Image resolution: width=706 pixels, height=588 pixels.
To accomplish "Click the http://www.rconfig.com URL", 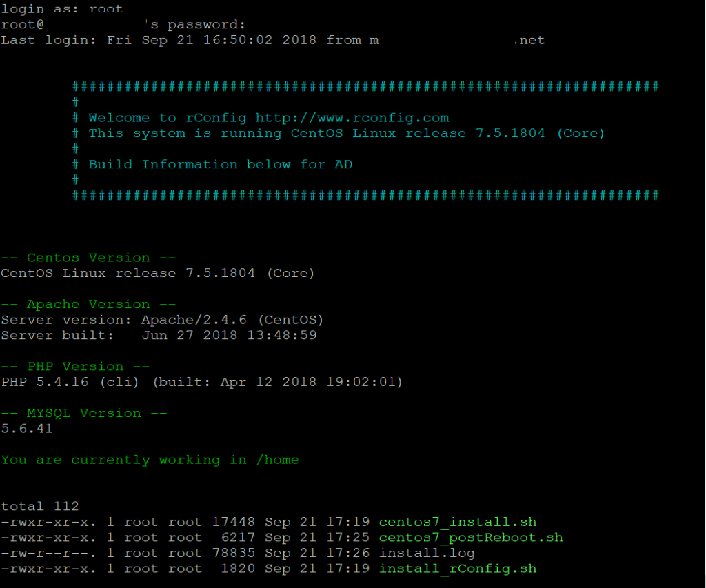I will [352, 118].
